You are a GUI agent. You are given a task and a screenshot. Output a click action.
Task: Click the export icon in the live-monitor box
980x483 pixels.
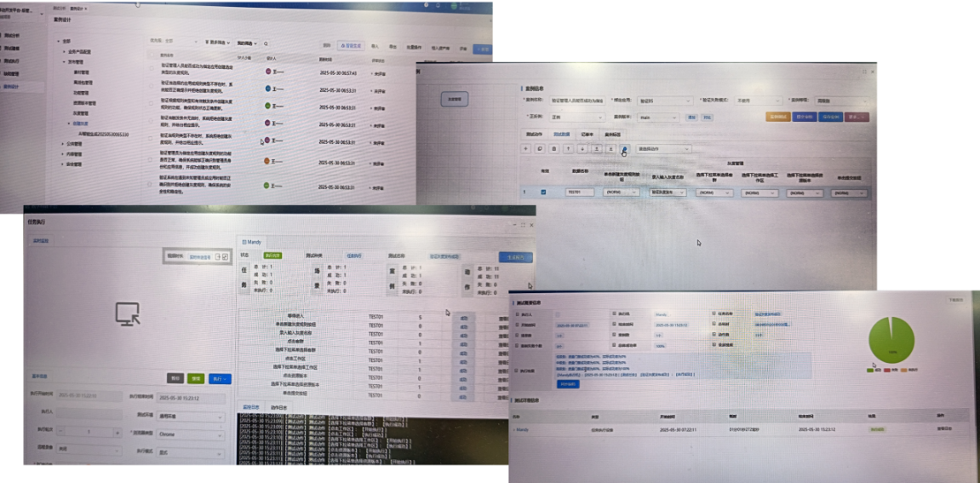pyautogui.click(x=217, y=256)
